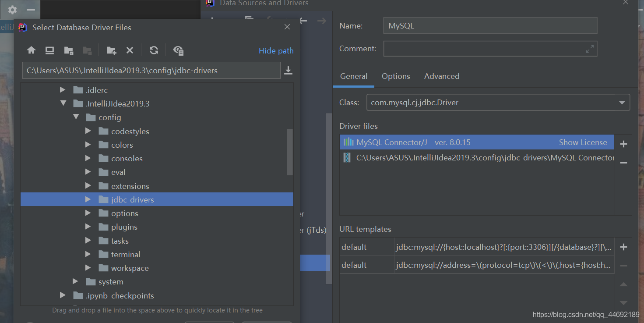
Task: Open Desktop directory icon in file chooser
Action: tap(49, 50)
